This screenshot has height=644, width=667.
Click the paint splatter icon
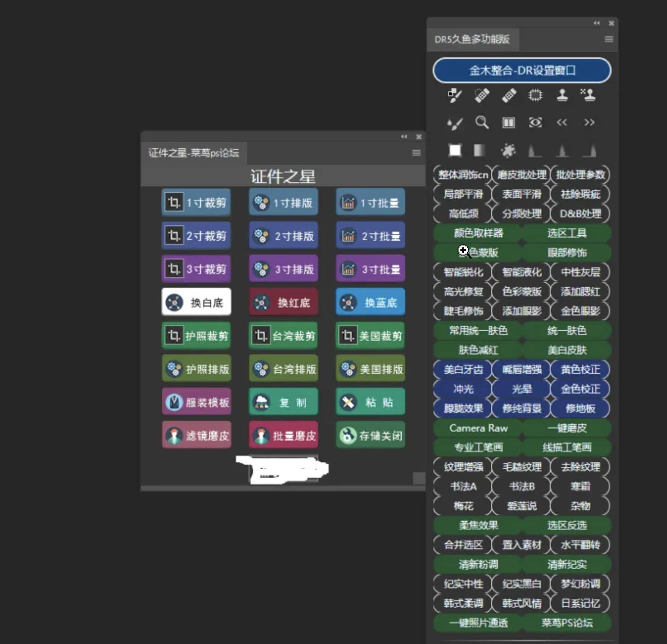click(508, 150)
